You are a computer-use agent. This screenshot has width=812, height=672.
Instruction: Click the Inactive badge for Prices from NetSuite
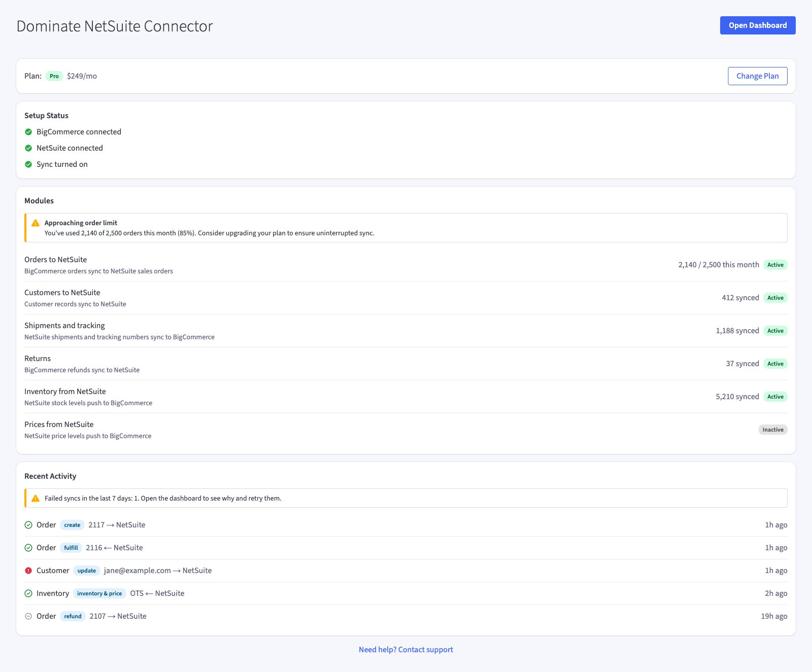(x=773, y=430)
